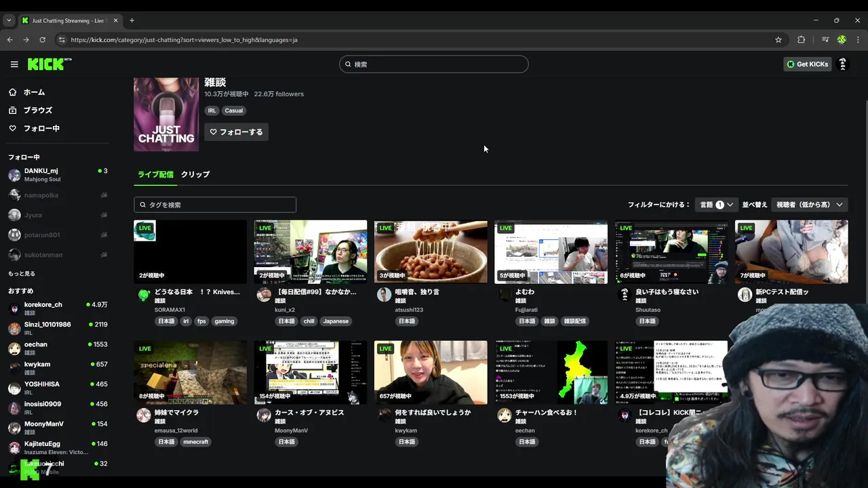Open the 視聴者（低から高） sort dropdown

[810, 205]
